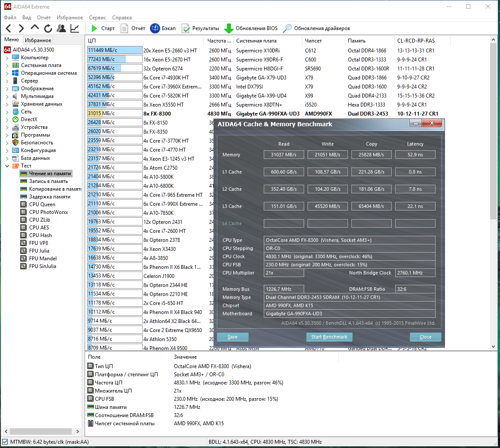Switch to the Избранное sidebar tab
The width and height of the screenshot is (500, 448).
pos(38,40)
